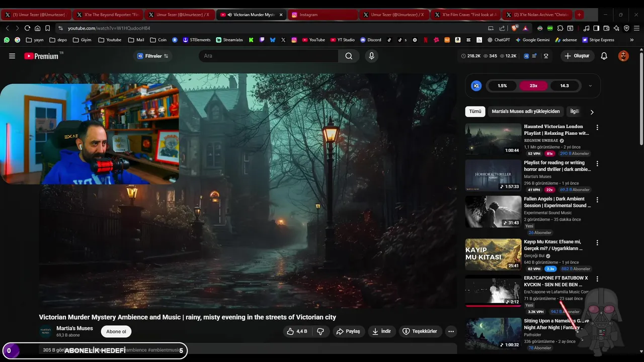The width and height of the screenshot is (644, 362).
Task: Switch to X'te Film Crave tab
Action: point(465,15)
